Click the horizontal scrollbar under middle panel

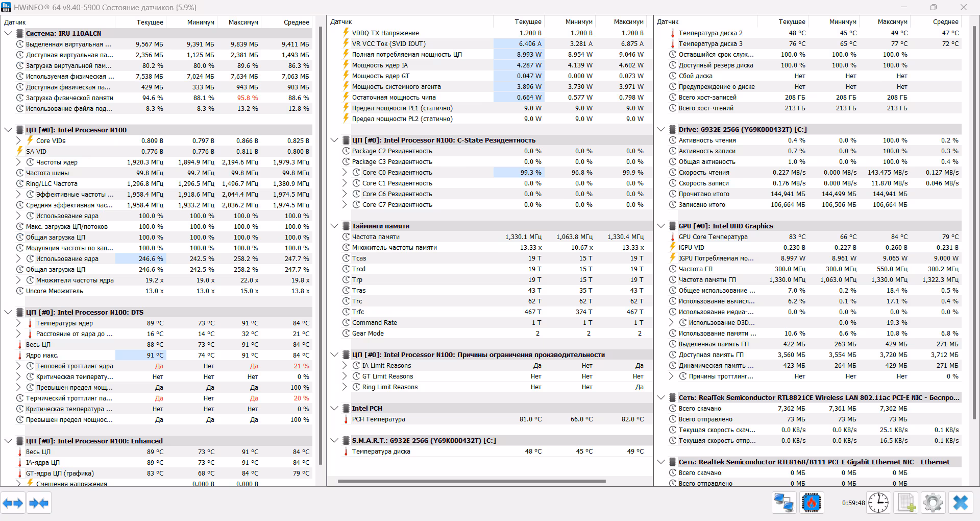471,481
